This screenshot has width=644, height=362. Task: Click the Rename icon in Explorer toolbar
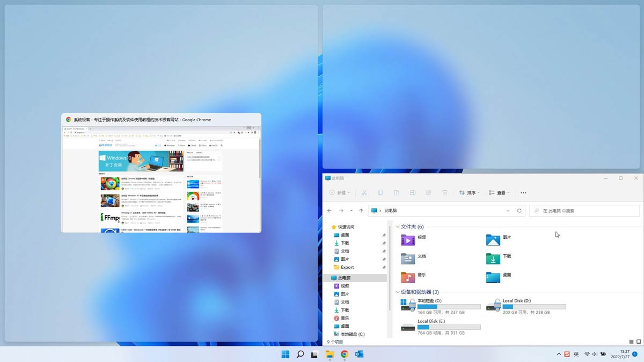click(412, 193)
